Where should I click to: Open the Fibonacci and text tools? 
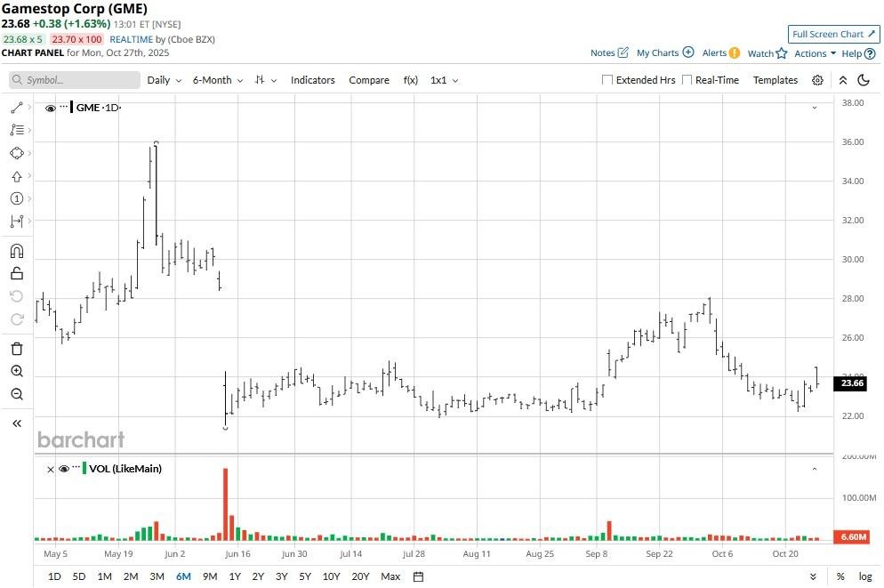(x=17, y=130)
